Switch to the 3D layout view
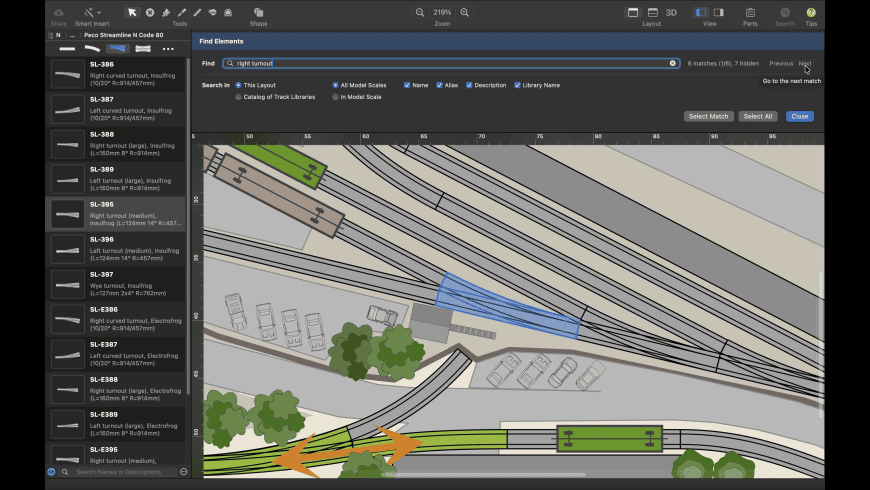This screenshot has height=490, width=870. click(671, 12)
